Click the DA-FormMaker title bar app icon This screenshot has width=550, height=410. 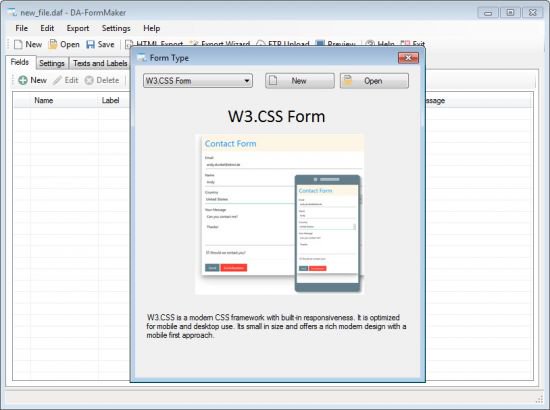pos(12,13)
